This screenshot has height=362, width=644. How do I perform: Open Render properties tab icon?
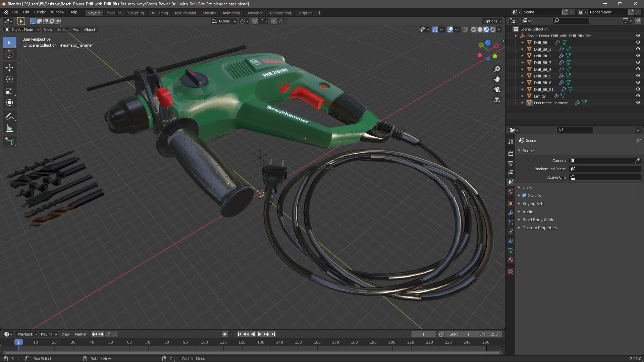511,154
